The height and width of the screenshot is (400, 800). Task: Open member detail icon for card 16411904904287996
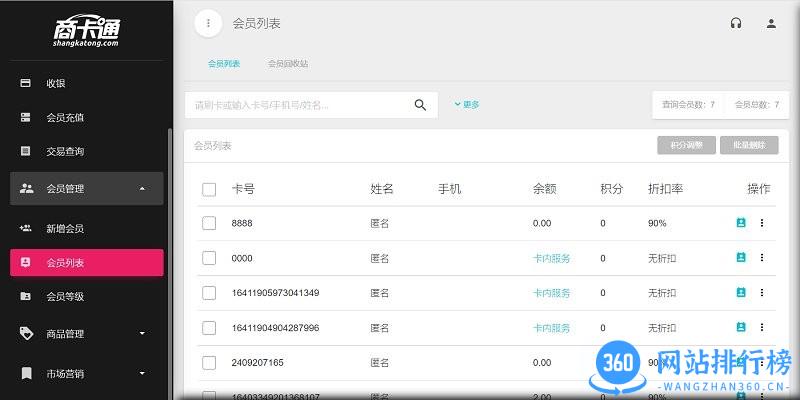pyautogui.click(x=741, y=327)
